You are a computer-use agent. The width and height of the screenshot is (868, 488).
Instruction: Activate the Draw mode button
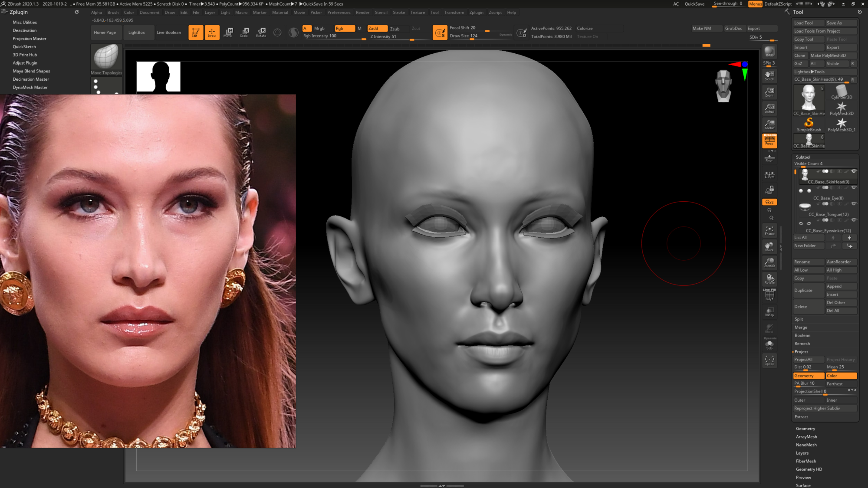tap(212, 32)
